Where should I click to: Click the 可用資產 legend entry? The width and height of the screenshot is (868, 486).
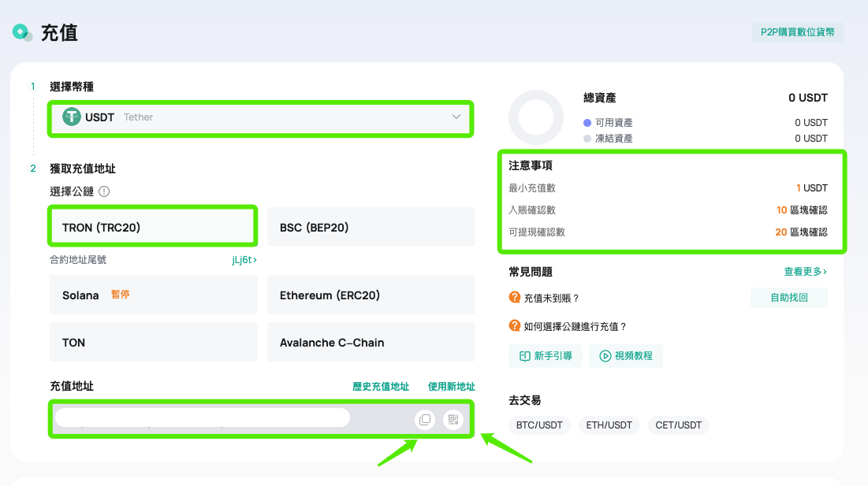click(608, 123)
